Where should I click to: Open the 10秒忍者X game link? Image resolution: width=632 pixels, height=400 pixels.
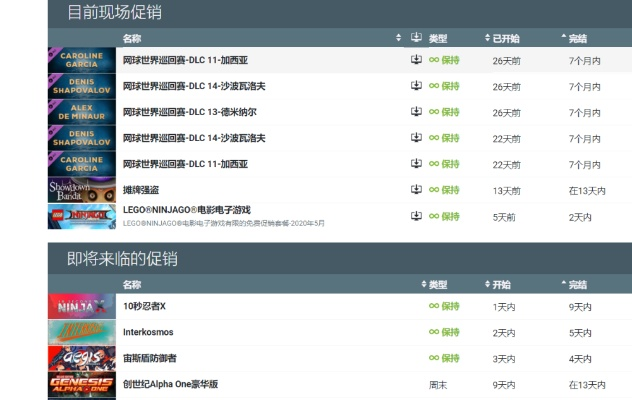144,306
